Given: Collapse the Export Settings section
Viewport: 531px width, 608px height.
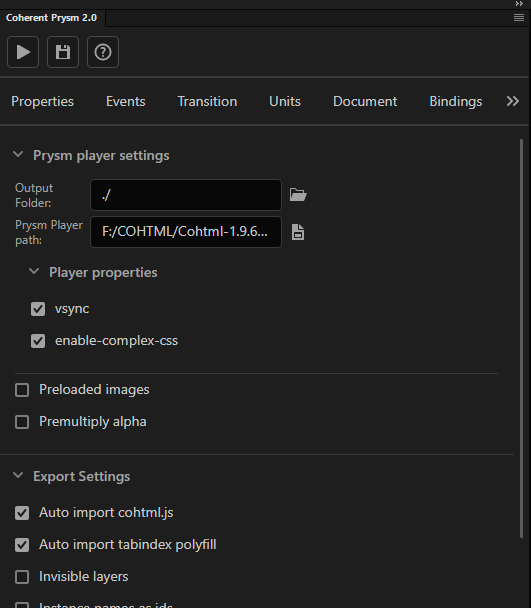Looking at the screenshot, I should (x=18, y=475).
